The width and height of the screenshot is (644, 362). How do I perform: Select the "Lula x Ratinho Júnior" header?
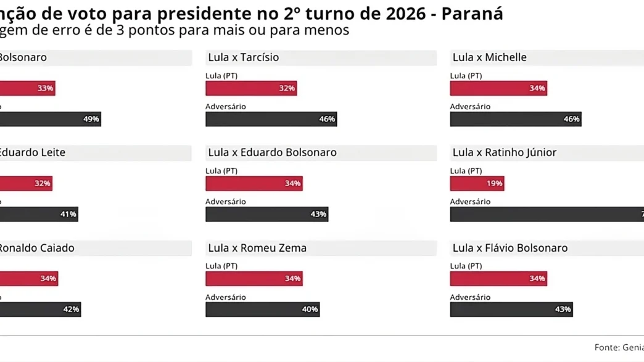(x=505, y=152)
